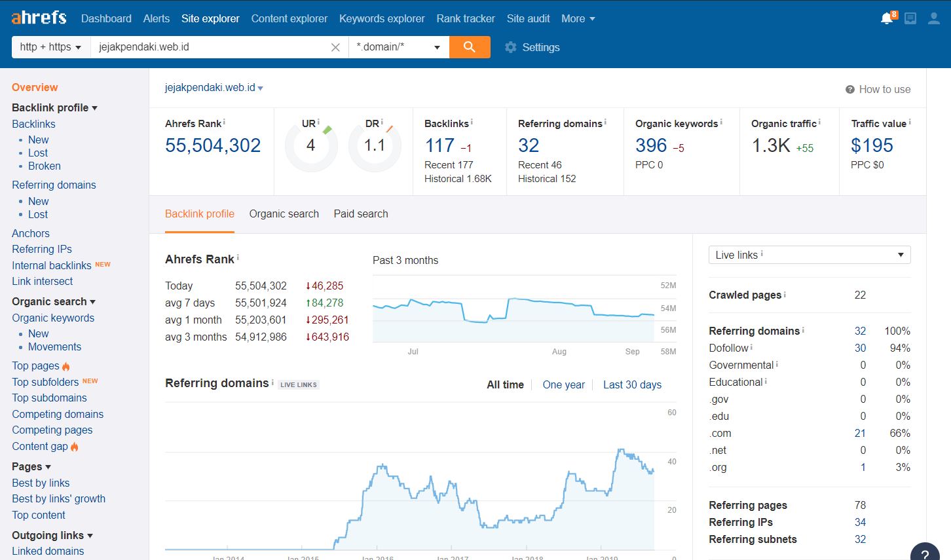The image size is (951, 560).
Task: Click info icon next to Traffic value
Action: (910, 122)
